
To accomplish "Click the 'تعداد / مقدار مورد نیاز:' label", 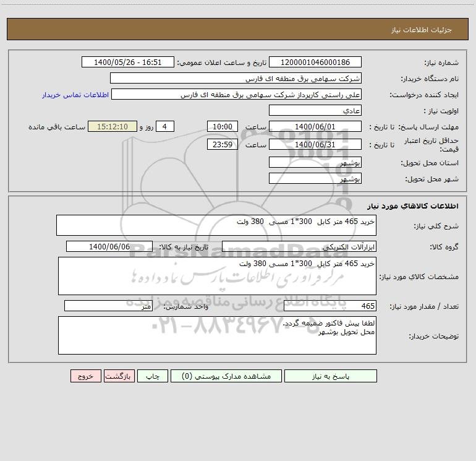I will [x=424, y=306].
